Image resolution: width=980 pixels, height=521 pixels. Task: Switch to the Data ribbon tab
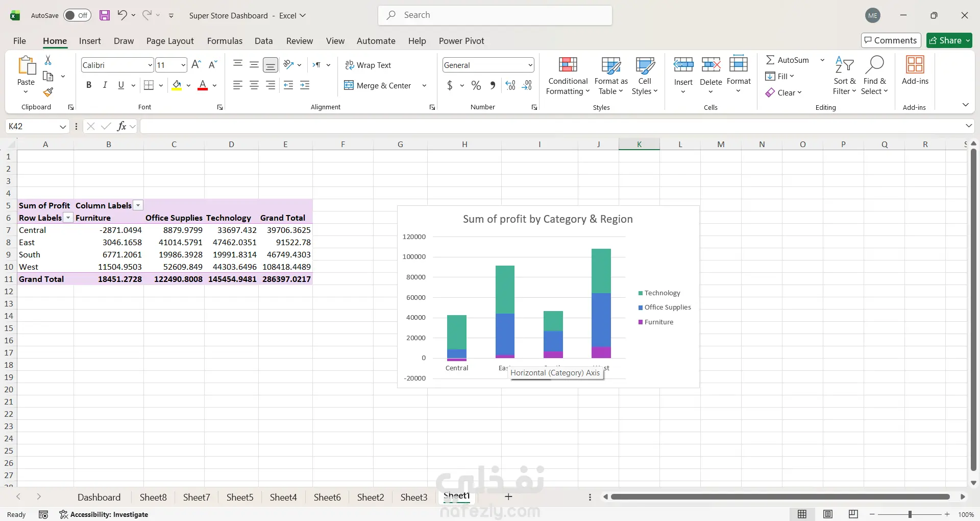(x=264, y=41)
